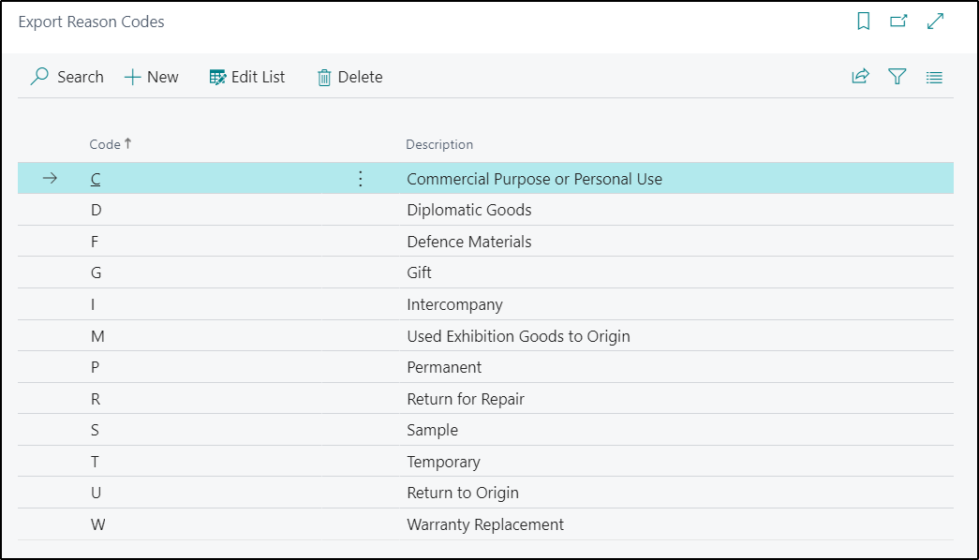The image size is (979, 560).
Task: Click the bookmark icon in the header
Action: point(864,22)
